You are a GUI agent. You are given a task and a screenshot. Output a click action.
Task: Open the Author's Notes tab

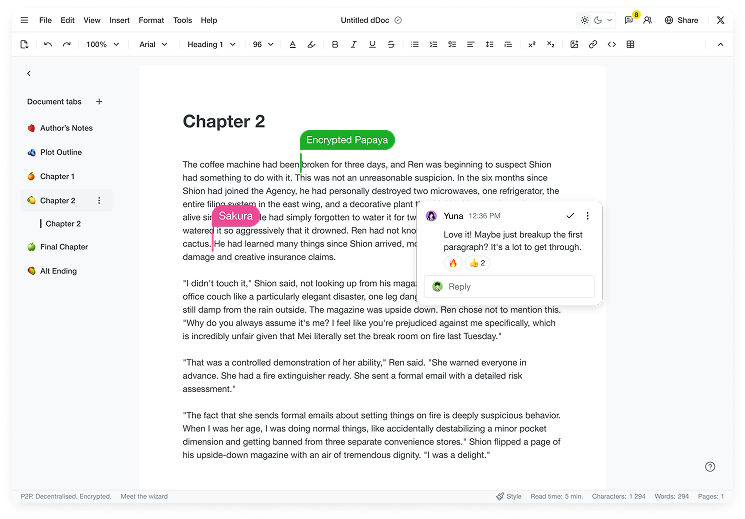click(x=66, y=128)
